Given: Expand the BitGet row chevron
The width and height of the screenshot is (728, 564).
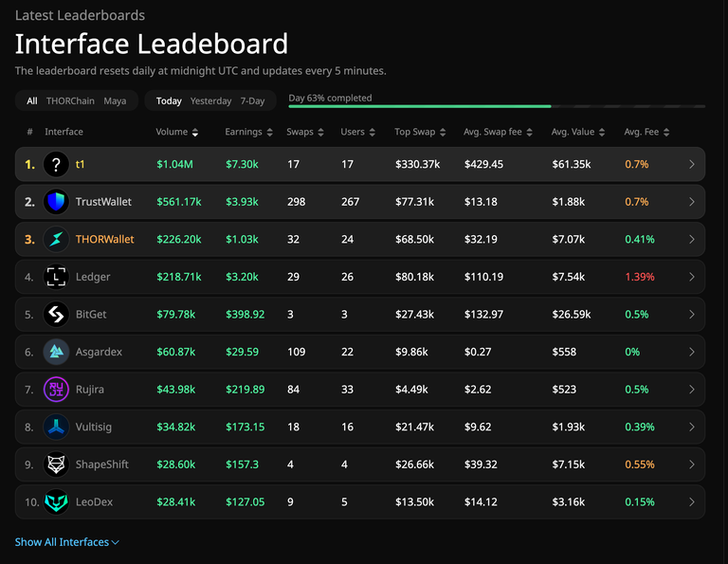Looking at the screenshot, I should tap(692, 315).
